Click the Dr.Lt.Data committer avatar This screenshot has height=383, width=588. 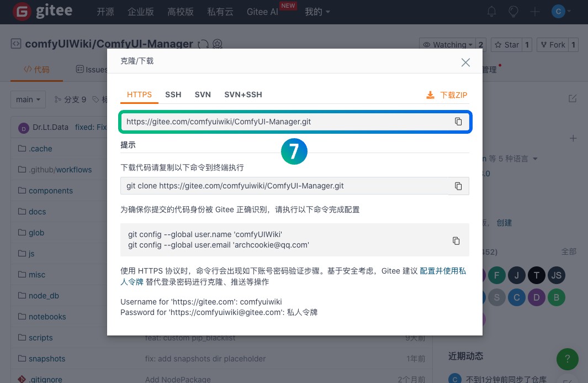coord(24,128)
